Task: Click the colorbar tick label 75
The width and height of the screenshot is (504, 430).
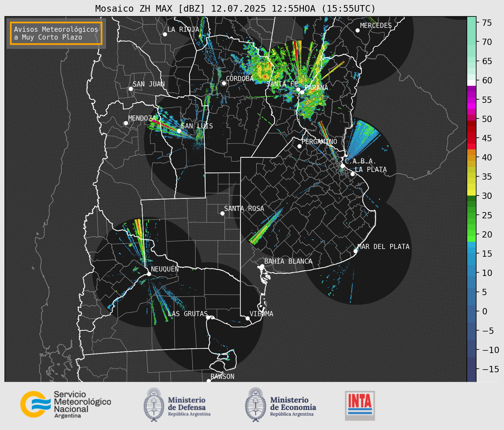Action: pyautogui.click(x=487, y=23)
